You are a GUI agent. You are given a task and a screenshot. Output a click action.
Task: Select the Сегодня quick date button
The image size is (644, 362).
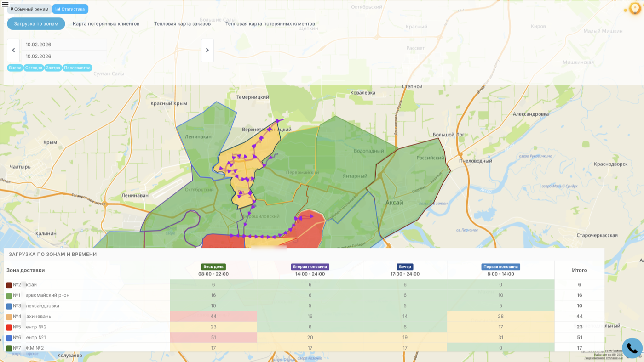[x=34, y=68]
